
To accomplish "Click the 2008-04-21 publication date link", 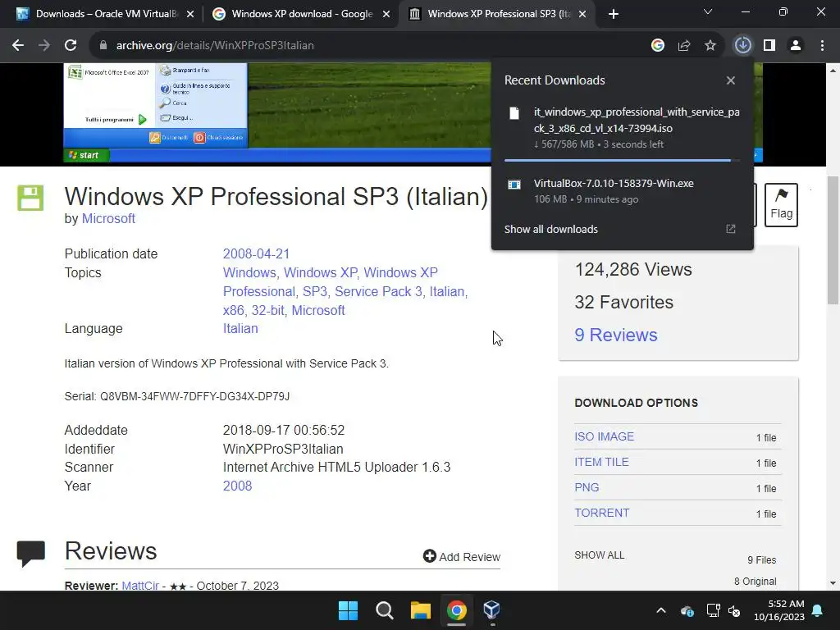I will coord(256,254).
